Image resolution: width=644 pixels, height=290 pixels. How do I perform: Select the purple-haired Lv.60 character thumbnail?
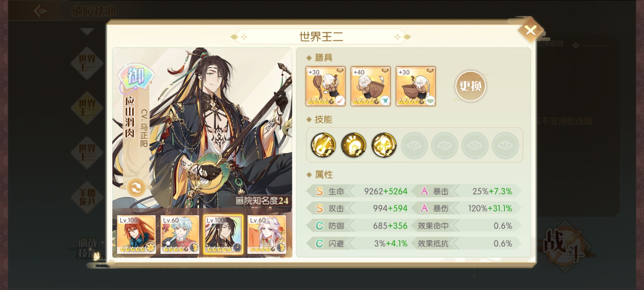coord(267,234)
